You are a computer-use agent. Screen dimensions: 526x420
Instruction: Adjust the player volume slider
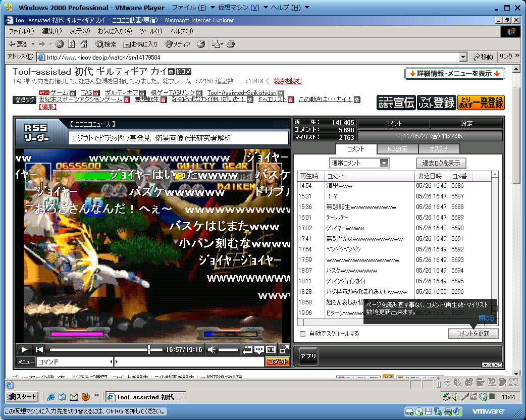pos(228,349)
